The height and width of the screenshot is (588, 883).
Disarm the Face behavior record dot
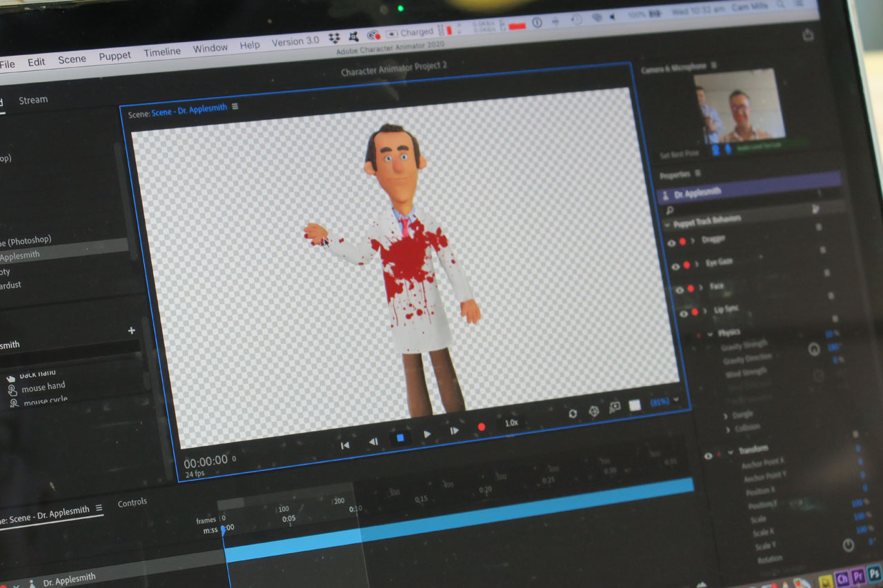click(x=691, y=289)
